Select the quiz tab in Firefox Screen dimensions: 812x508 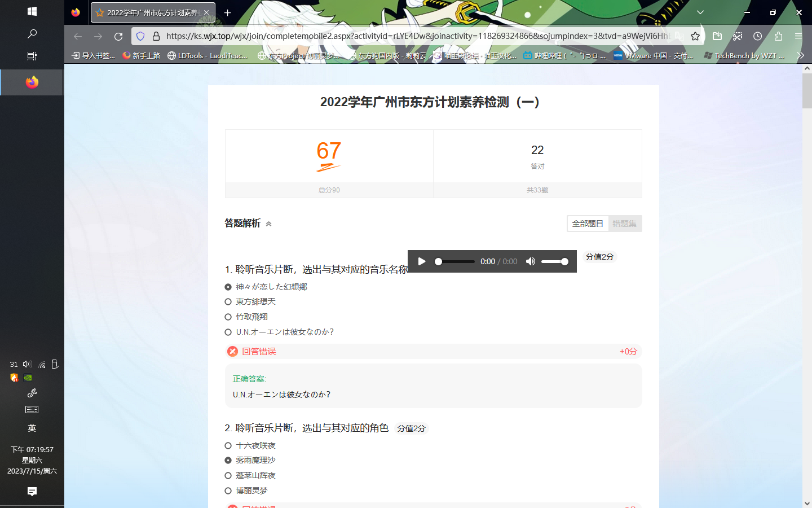pyautogui.click(x=149, y=12)
